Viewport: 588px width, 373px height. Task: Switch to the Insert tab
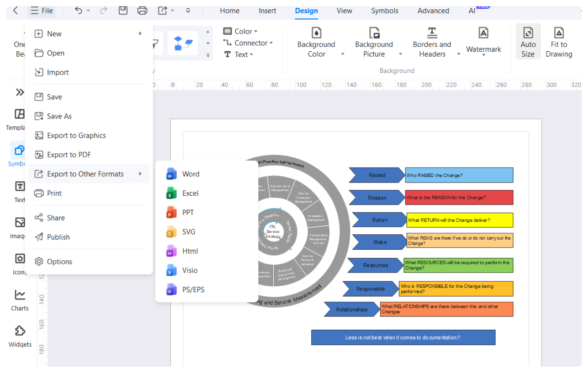268,11
